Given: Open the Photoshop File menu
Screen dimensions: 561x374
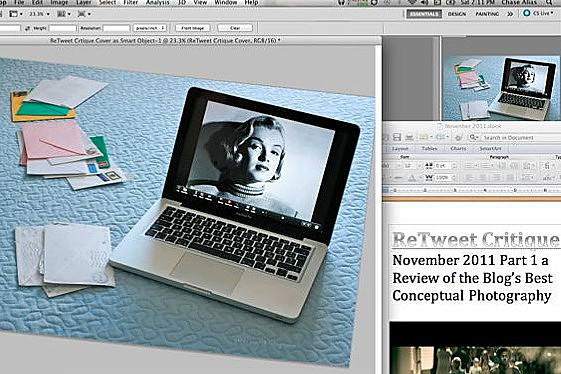Looking at the screenshot, I should click(19, 3).
